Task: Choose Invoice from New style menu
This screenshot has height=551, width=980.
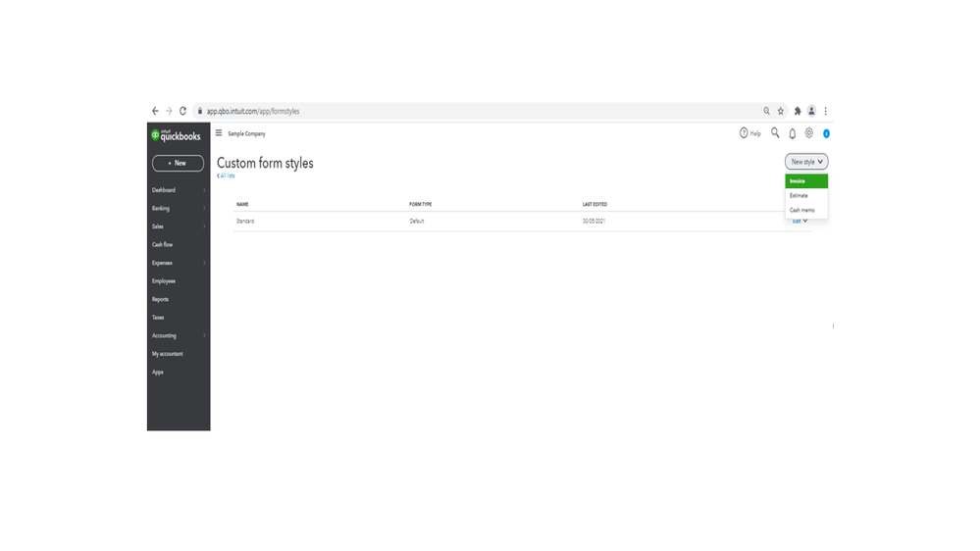Action: 806,181
